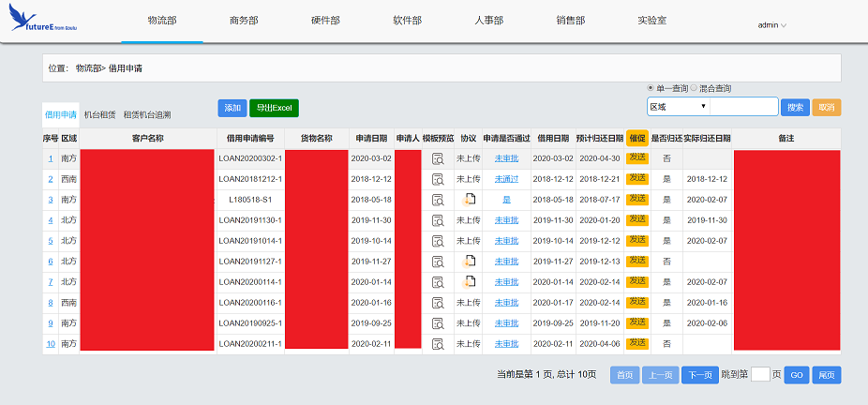Expand the admin user menu
This screenshot has width=868, height=405.
771,25
